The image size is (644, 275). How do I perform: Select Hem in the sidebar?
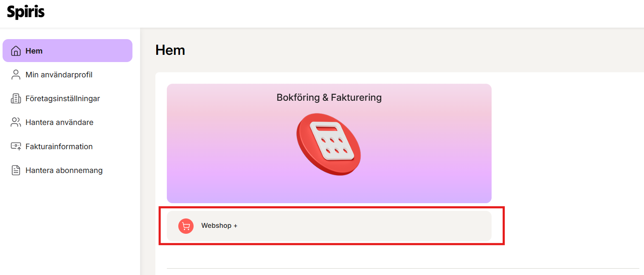coord(34,51)
